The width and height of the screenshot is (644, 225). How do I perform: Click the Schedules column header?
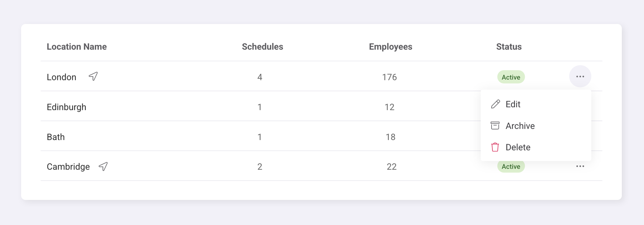point(262,47)
